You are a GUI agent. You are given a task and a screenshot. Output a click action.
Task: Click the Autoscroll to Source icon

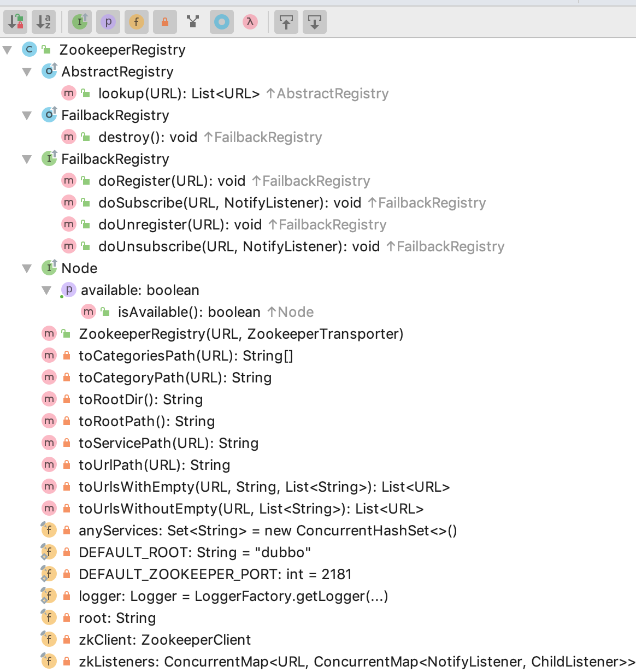(x=286, y=22)
